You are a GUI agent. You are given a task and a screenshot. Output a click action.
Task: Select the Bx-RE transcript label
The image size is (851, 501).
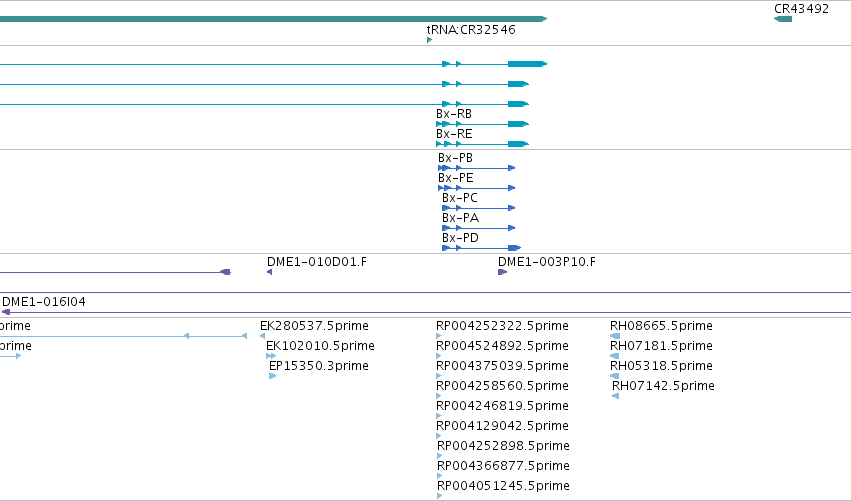coord(454,134)
